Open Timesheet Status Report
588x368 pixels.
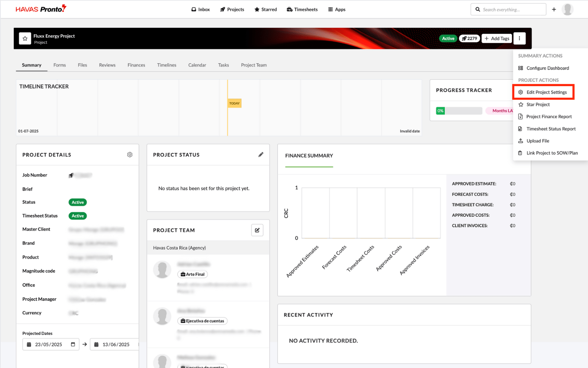[547, 129]
